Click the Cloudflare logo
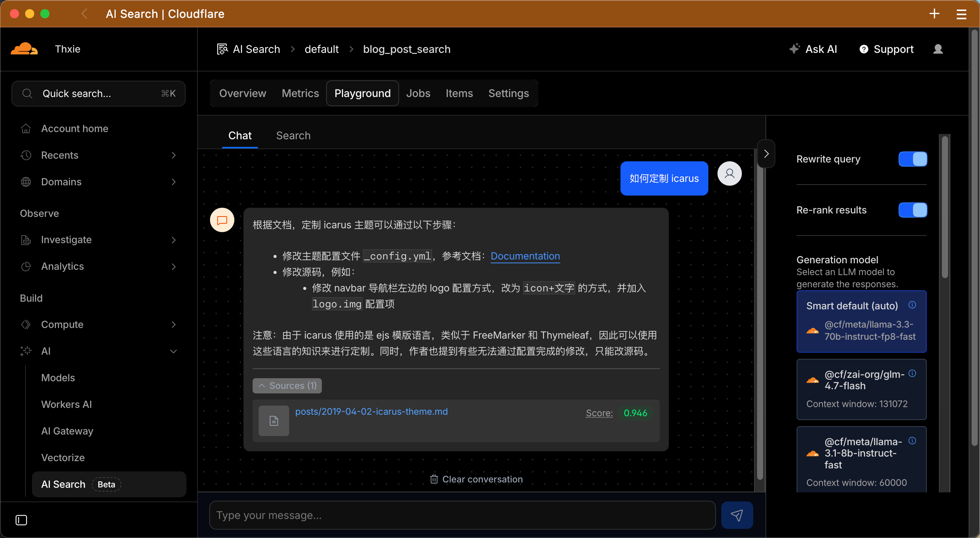This screenshot has width=980, height=538. pyautogui.click(x=24, y=49)
